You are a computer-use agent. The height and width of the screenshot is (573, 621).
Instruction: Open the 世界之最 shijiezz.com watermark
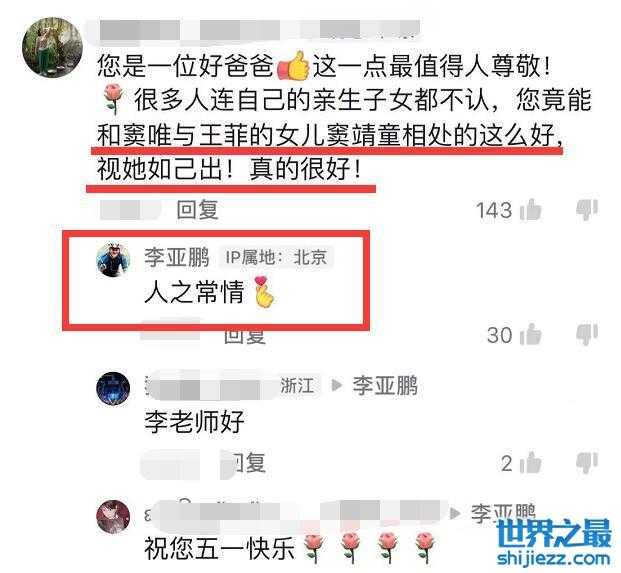554,543
